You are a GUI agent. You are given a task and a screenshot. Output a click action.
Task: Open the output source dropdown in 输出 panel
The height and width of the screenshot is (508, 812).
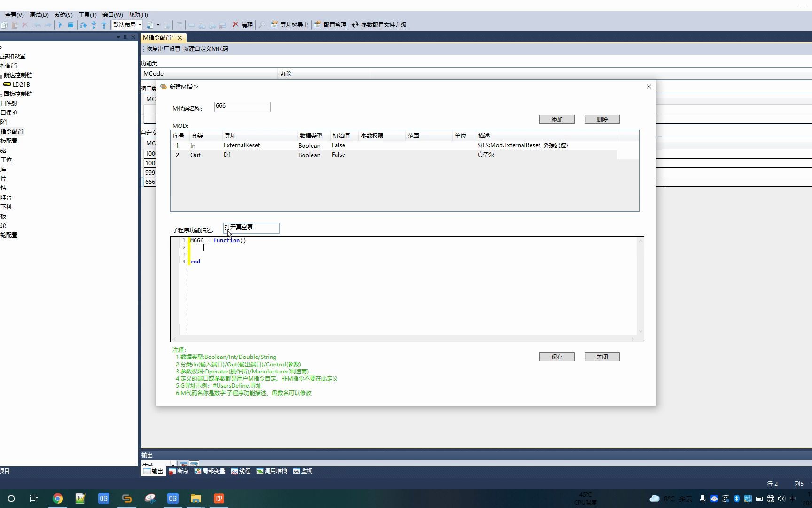pyautogui.click(x=173, y=464)
